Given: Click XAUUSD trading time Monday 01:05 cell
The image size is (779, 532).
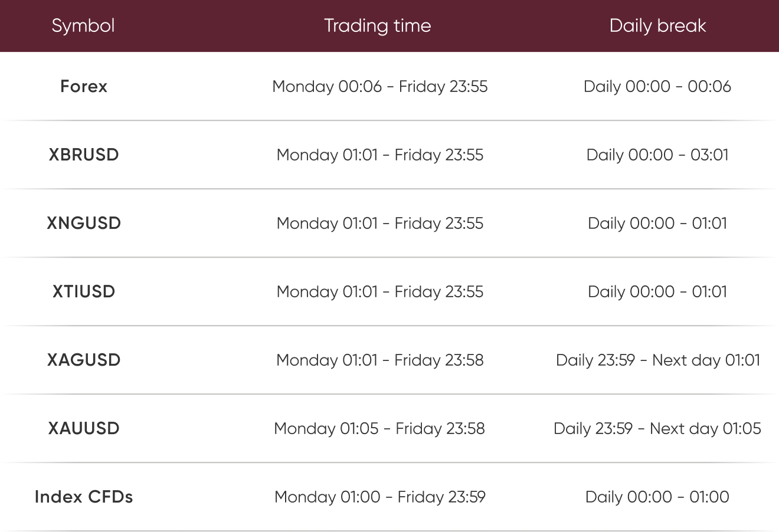Looking at the screenshot, I should (379, 429).
